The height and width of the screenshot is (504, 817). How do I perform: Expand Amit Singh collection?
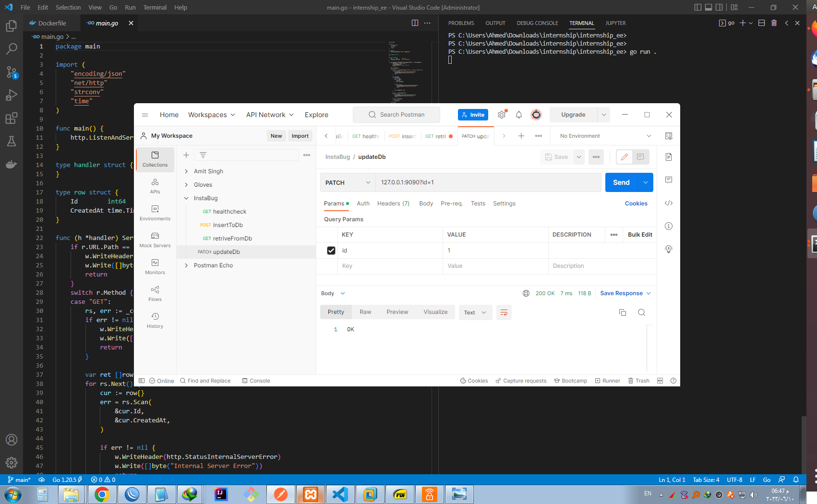[186, 171]
